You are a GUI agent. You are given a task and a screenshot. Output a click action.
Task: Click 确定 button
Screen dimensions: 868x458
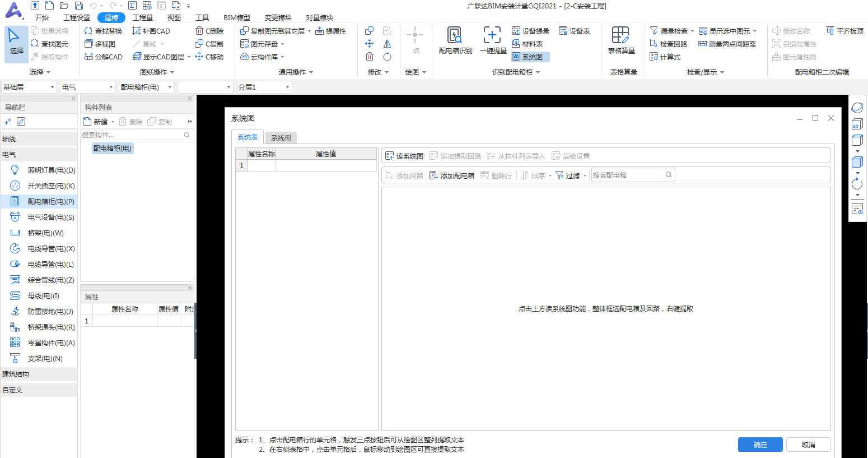click(x=760, y=445)
